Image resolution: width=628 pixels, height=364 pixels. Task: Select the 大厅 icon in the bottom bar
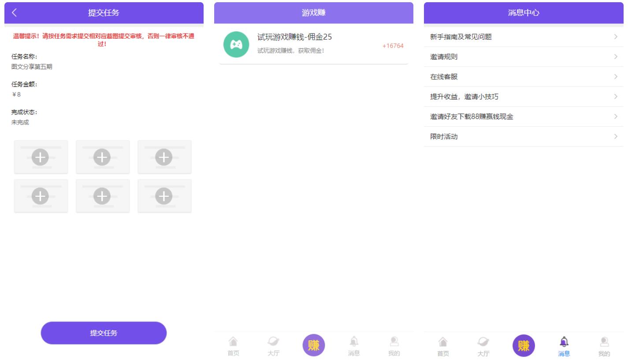pyautogui.click(x=273, y=346)
